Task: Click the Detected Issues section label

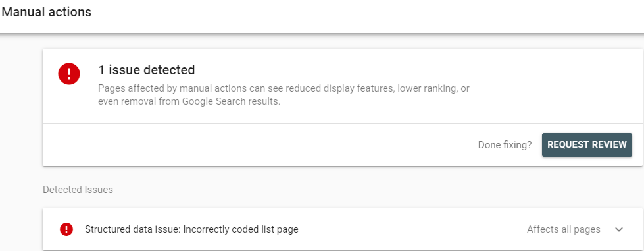Action: point(78,190)
